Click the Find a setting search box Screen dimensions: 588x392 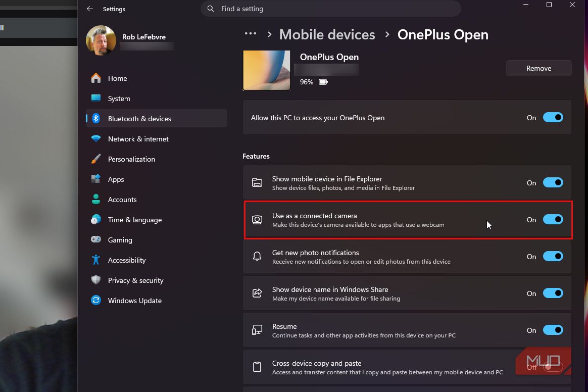click(x=331, y=9)
